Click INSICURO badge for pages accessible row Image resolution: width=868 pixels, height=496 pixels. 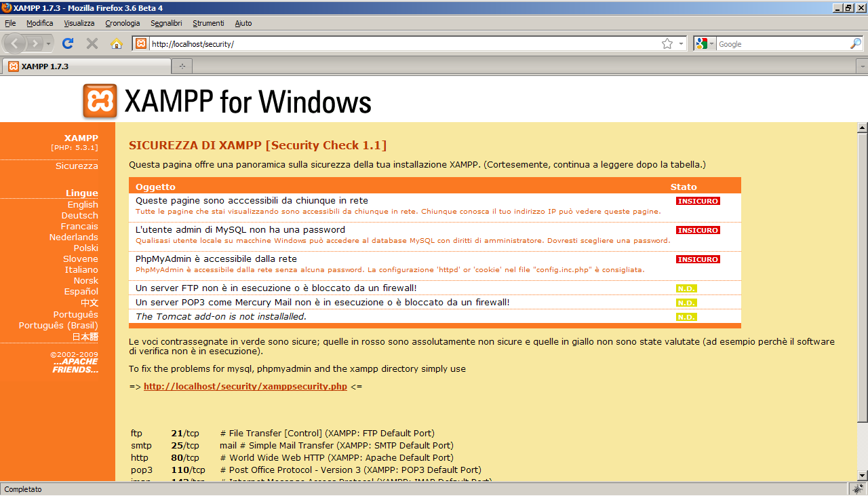[698, 201]
